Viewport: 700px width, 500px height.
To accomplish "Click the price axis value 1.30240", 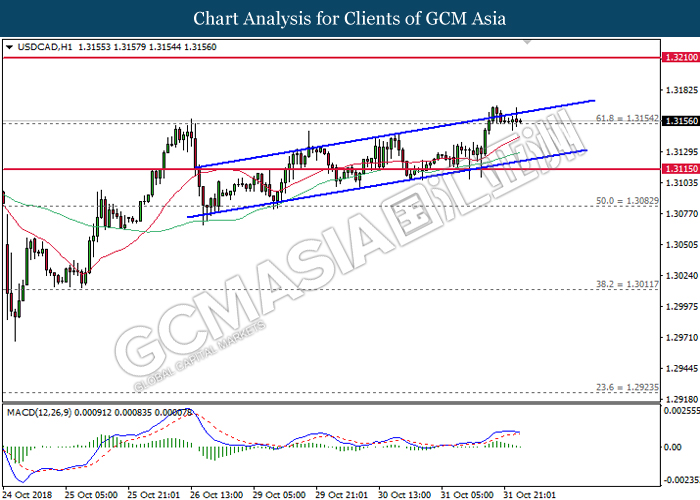I will (681, 276).
